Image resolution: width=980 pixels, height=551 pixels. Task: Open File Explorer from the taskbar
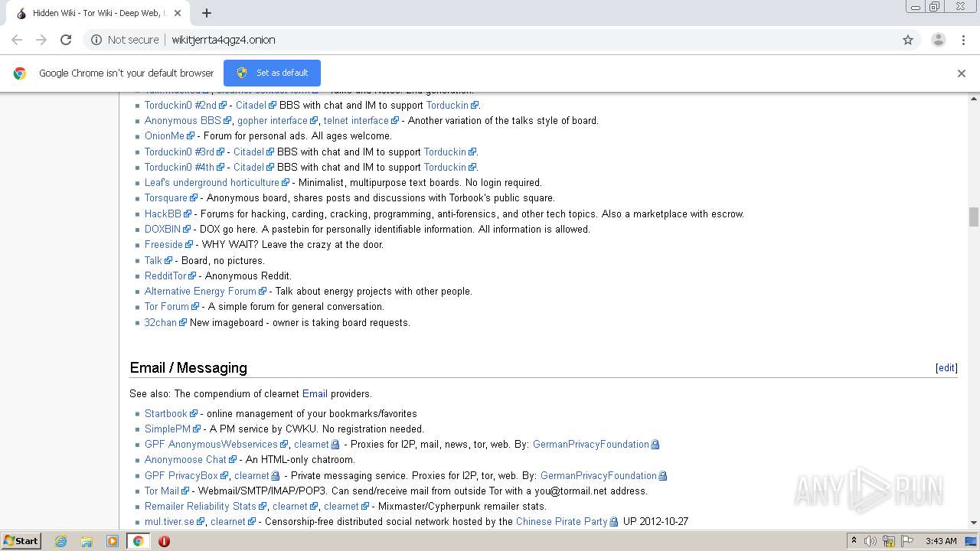(x=87, y=541)
